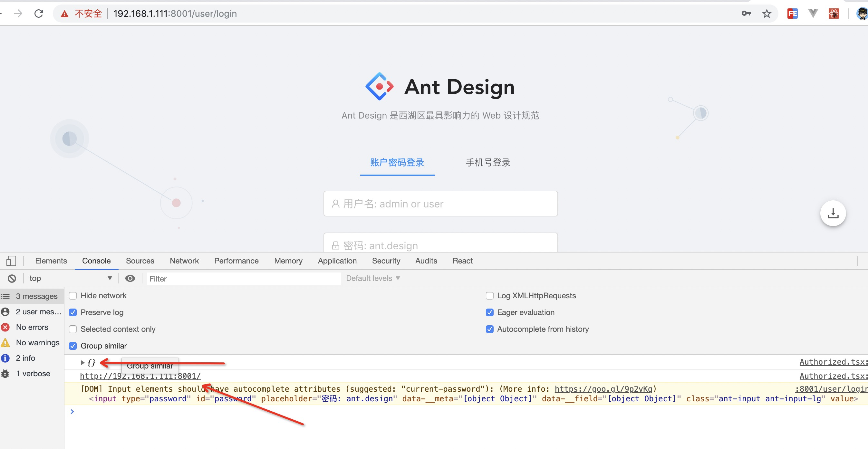This screenshot has width=868, height=449.
Task: Click the download floating button
Action: tap(833, 213)
